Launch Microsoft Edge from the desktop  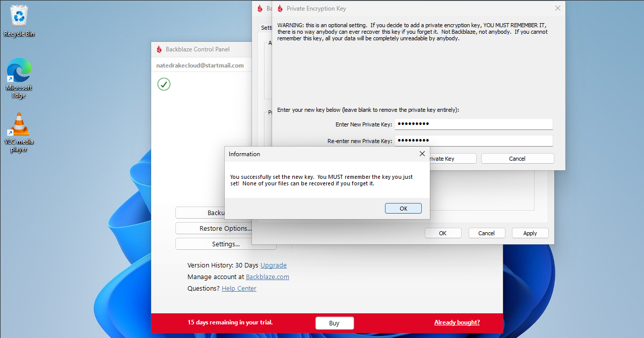[19, 78]
